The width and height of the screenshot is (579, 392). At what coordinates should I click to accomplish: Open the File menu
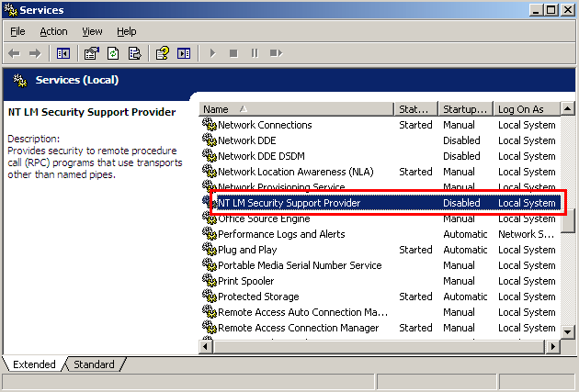pyautogui.click(x=17, y=31)
